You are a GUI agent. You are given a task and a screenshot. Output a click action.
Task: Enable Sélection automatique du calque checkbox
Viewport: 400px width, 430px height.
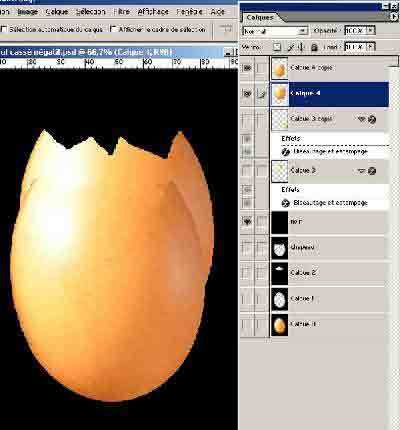[x=4, y=29]
